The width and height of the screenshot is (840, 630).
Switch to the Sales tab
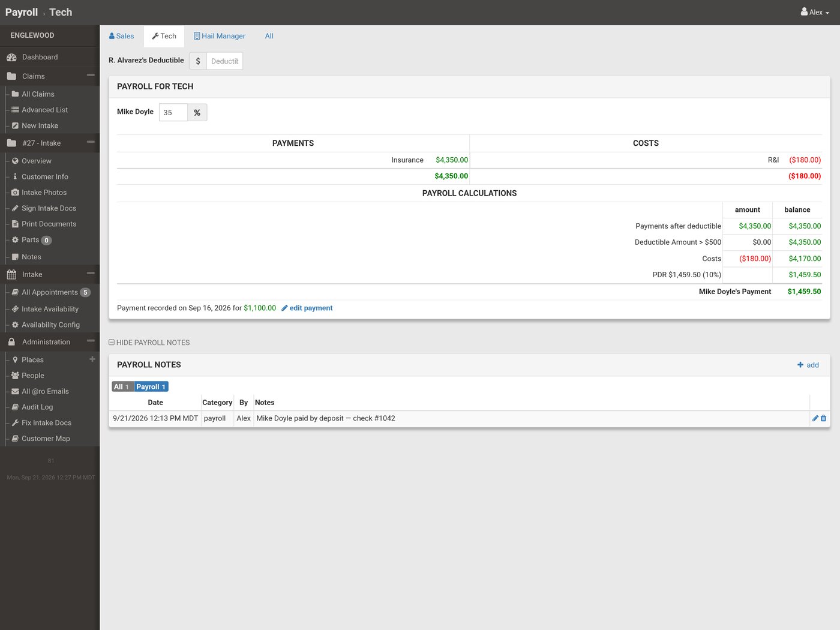coord(121,36)
